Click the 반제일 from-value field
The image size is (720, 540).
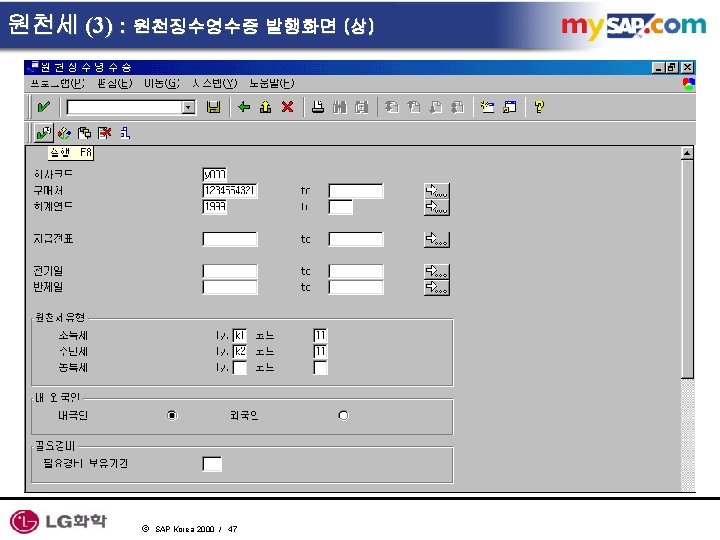coord(230,287)
